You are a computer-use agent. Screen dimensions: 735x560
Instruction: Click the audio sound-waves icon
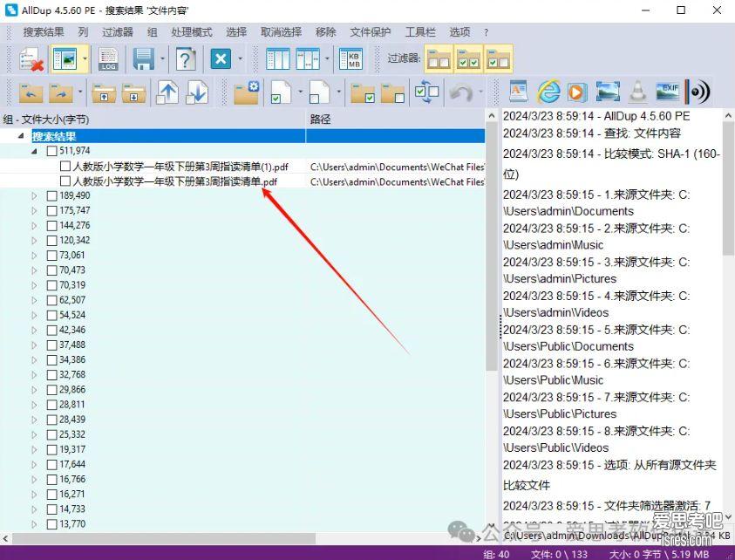pos(698,92)
